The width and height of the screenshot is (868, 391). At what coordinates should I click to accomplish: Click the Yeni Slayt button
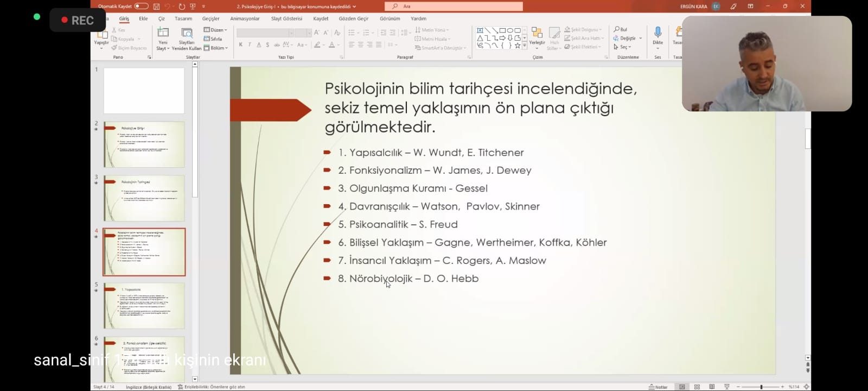click(x=163, y=39)
